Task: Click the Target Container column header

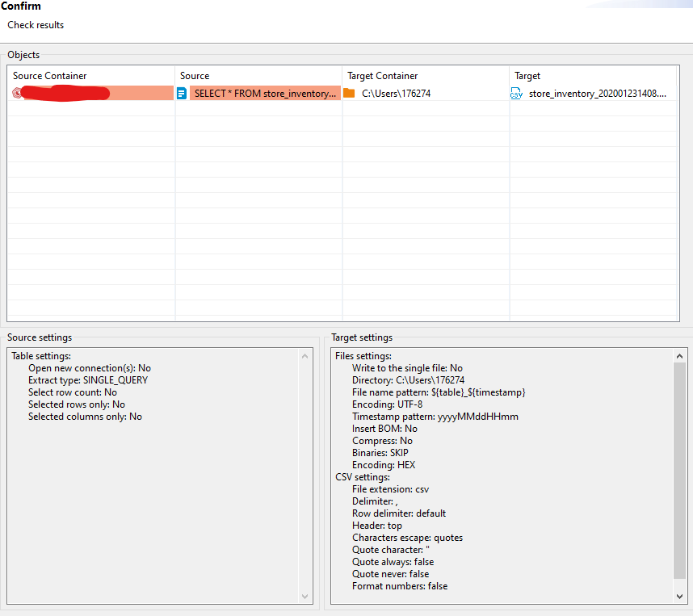Action: (x=426, y=76)
